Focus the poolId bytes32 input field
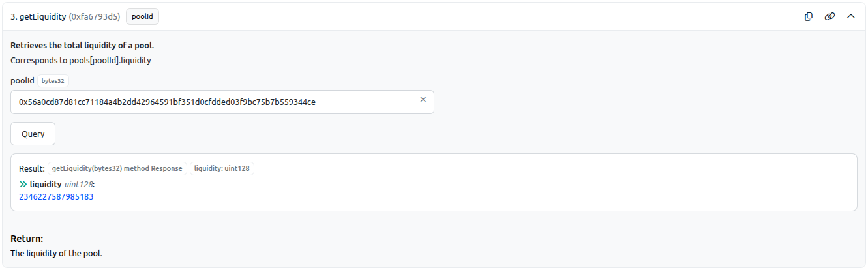 point(222,102)
